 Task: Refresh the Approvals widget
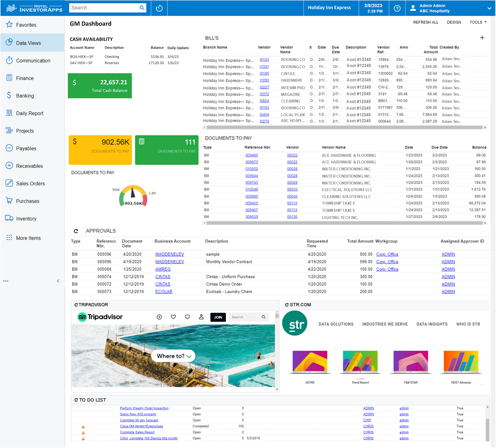tap(76, 231)
